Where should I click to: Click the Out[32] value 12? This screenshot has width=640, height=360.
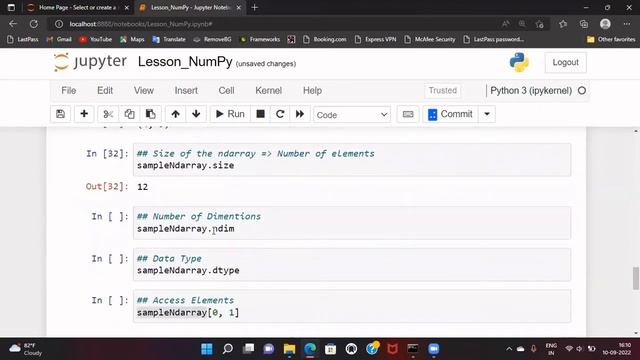(142, 187)
